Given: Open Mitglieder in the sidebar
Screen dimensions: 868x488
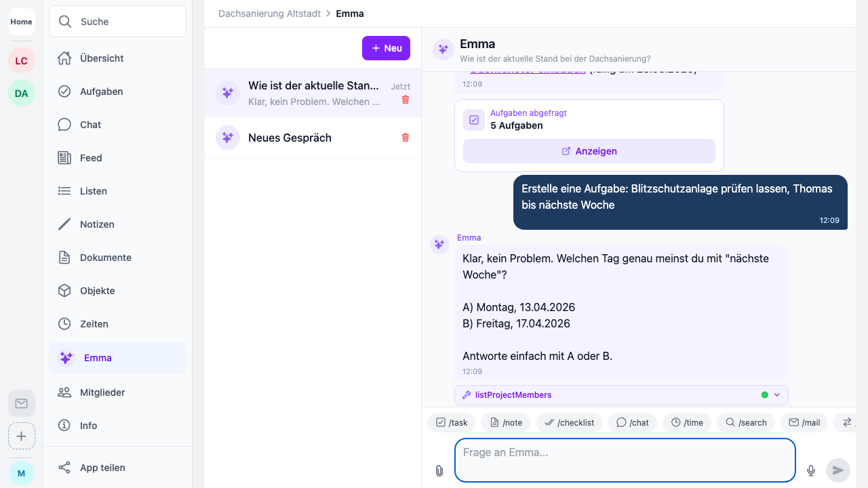Looking at the screenshot, I should coord(102,392).
